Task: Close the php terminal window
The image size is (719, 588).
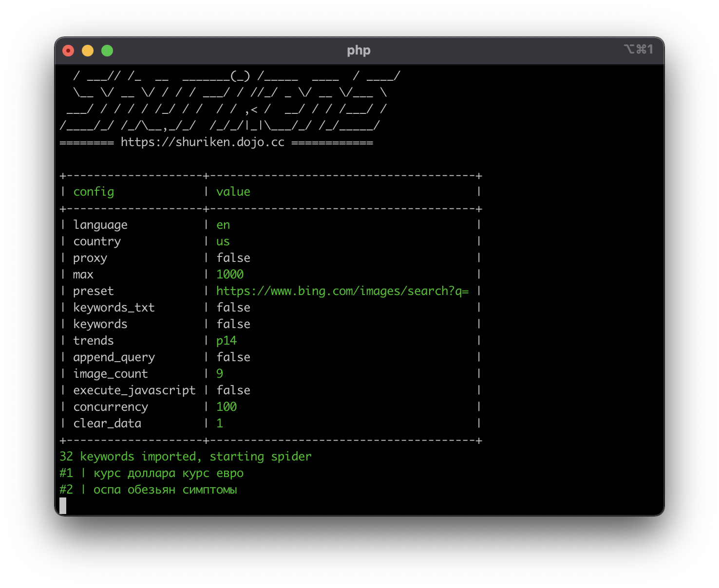Action: [68, 51]
